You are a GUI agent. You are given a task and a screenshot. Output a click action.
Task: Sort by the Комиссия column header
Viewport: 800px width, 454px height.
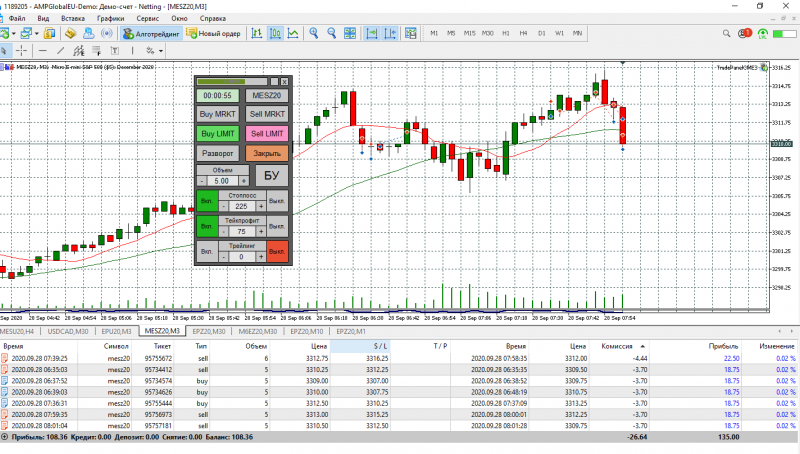pyautogui.click(x=617, y=346)
